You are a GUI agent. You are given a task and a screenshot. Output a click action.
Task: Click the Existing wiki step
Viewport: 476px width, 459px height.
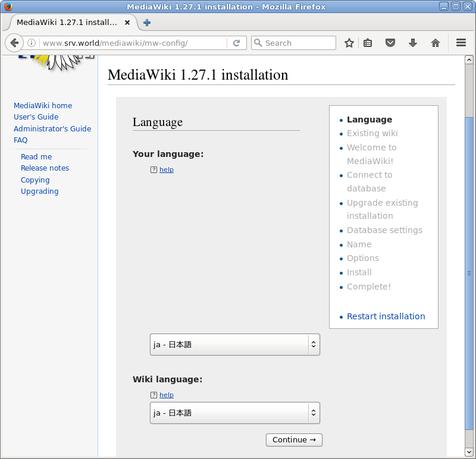point(372,133)
